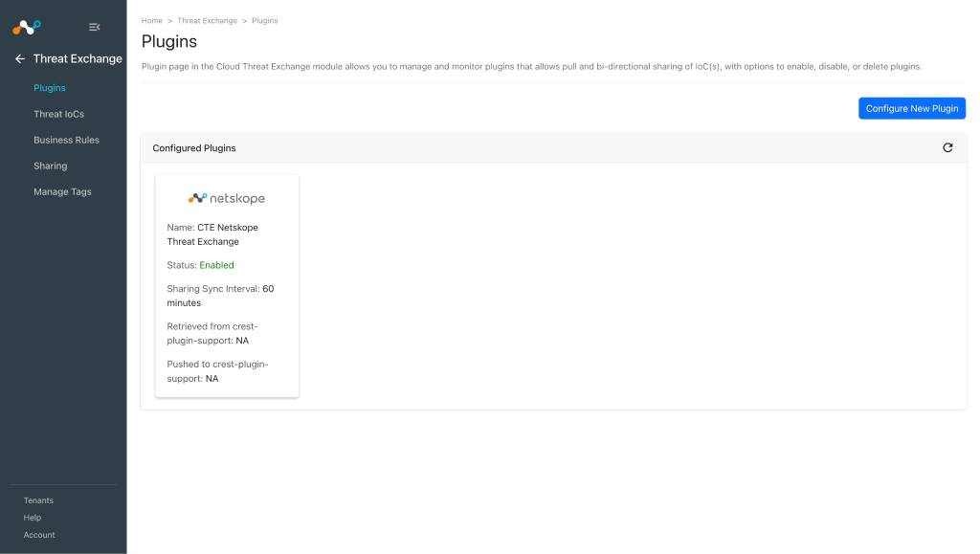Click the CTE Netskope Threat Exchange name
The height and width of the screenshot is (554, 980).
pos(212,234)
